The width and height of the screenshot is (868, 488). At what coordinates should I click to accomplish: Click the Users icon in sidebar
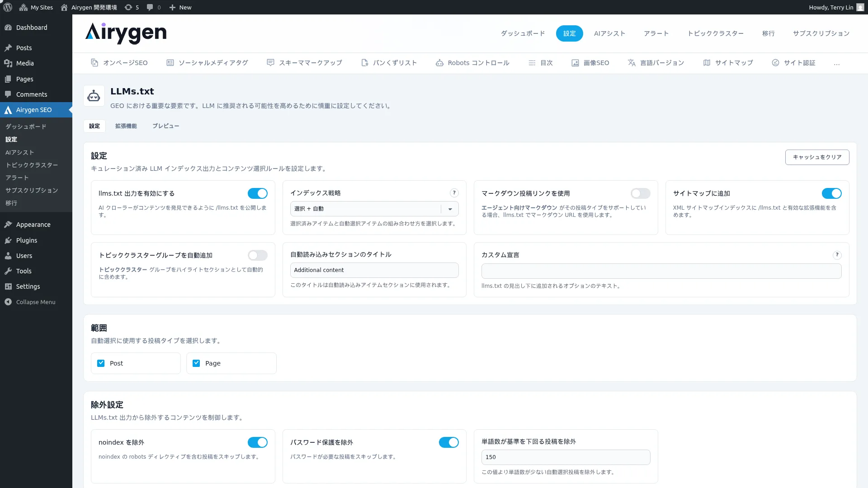click(8, 256)
